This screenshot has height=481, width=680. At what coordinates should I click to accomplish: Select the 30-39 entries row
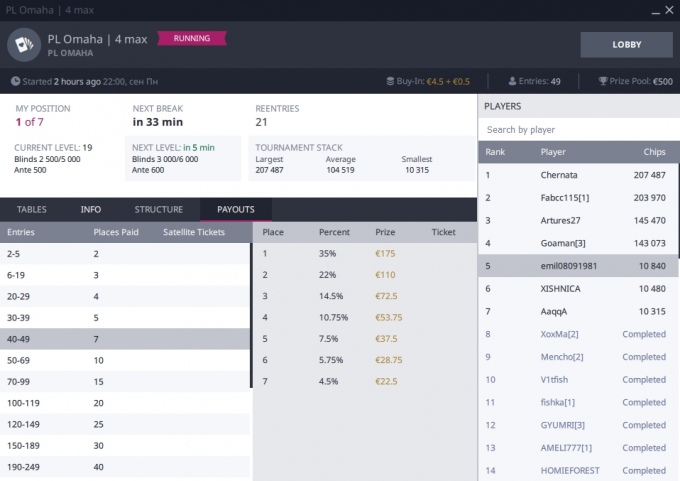pyautogui.click(x=125, y=317)
